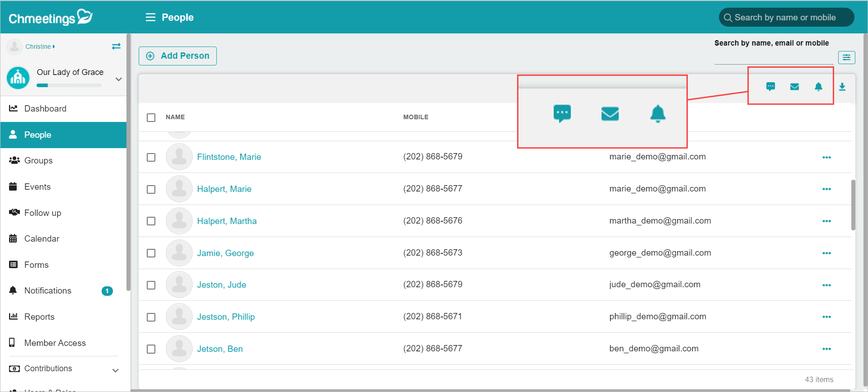Open the filter settings icon button
This screenshot has width=868, height=392.
[846, 57]
